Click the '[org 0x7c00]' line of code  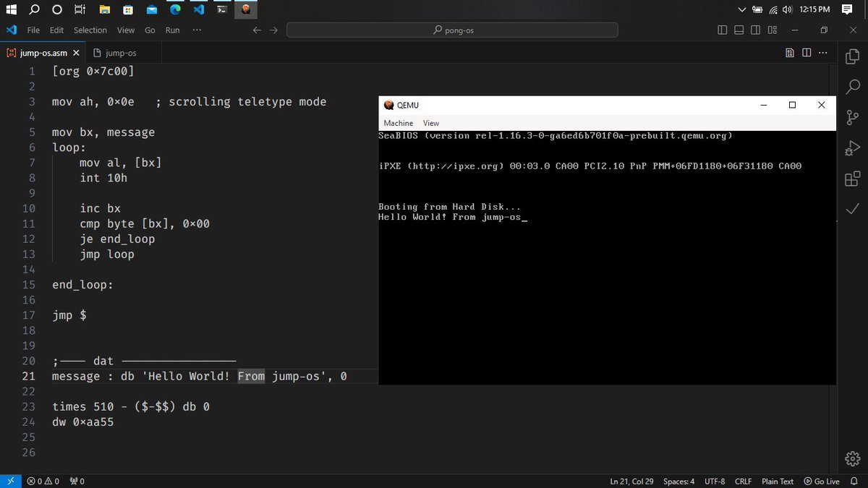coord(93,72)
